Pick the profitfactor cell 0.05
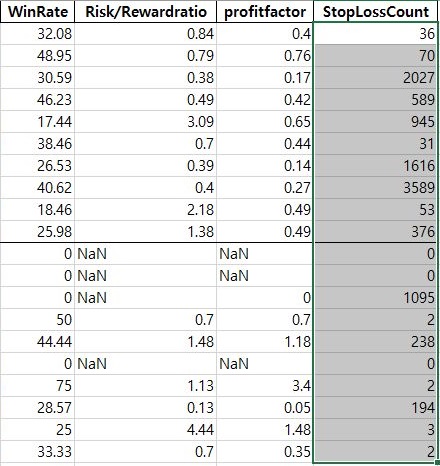The width and height of the screenshot is (440, 466). pos(265,408)
